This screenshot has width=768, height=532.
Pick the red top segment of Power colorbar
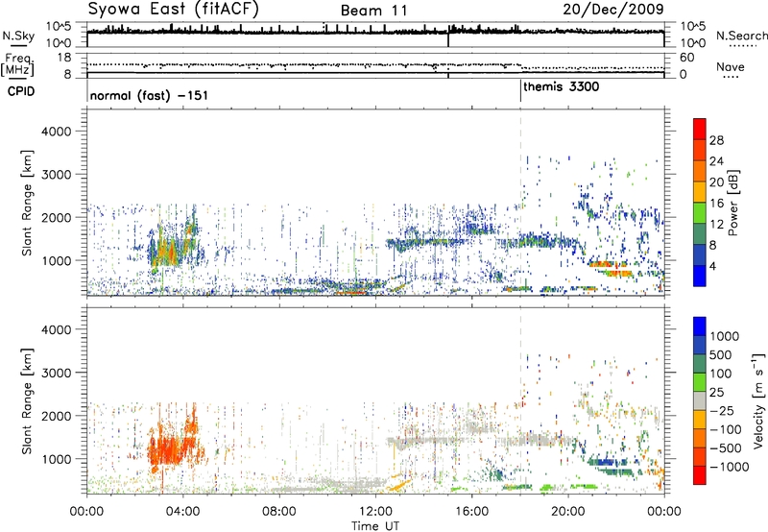coord(700,129)
